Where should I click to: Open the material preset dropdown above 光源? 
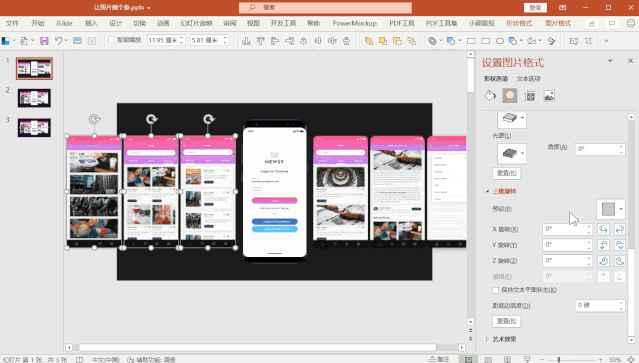522,119
